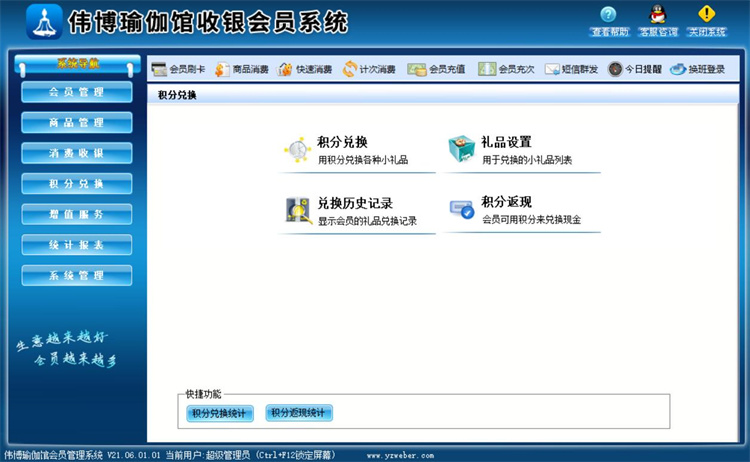The width and height of the screenshot is (750, 462).
Task: Open 消费收银 in the sidebar
Action: [x=77, y=153]
